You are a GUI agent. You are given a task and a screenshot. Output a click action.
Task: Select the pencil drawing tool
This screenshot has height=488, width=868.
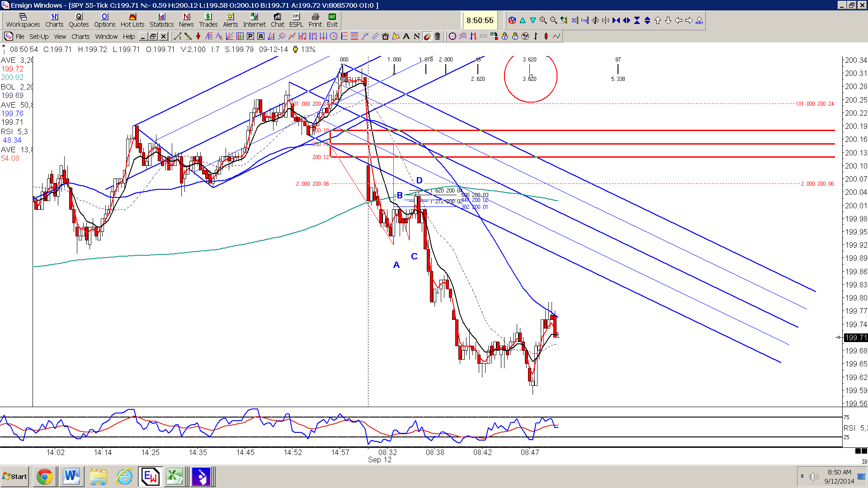click(x=188, y=36)
